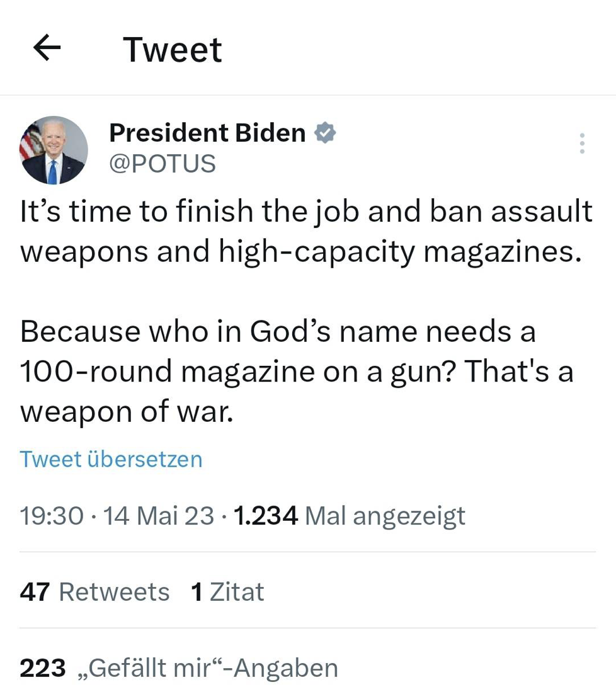
Task: Click the "14 Mai 23" date
Action: 158,516
